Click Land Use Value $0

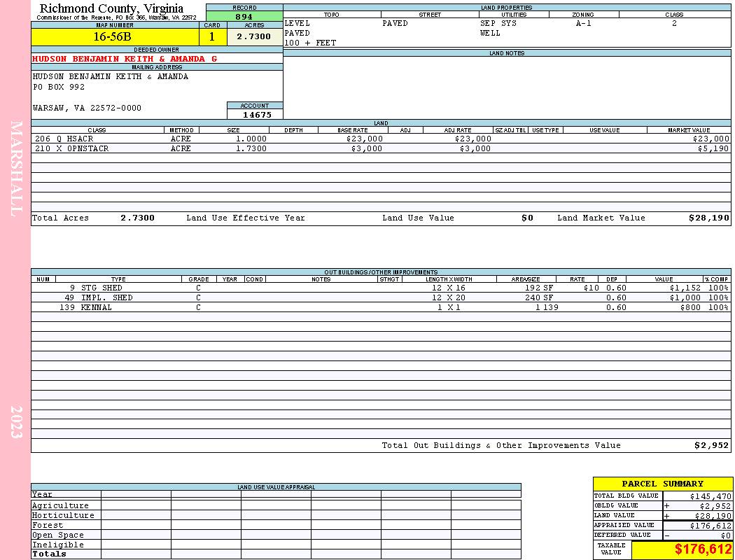coord(527,218)
